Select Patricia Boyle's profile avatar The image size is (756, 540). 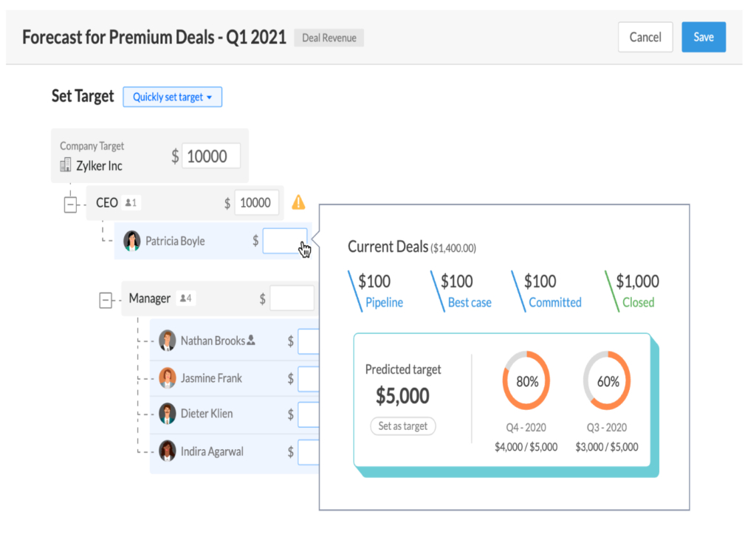tap(132, 240)
